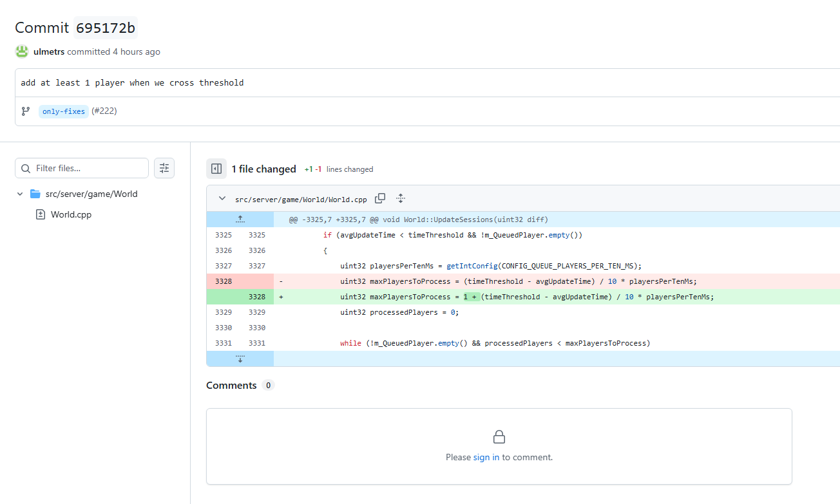The image size is (840, 504).
Task: Expand all lines of World.cpp diff
Action: (401, 198)
